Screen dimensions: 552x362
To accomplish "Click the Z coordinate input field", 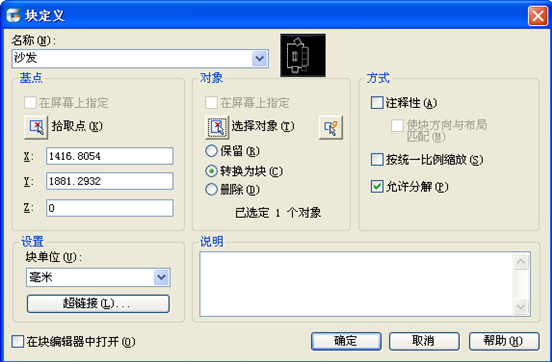I will tap(110, 208).
